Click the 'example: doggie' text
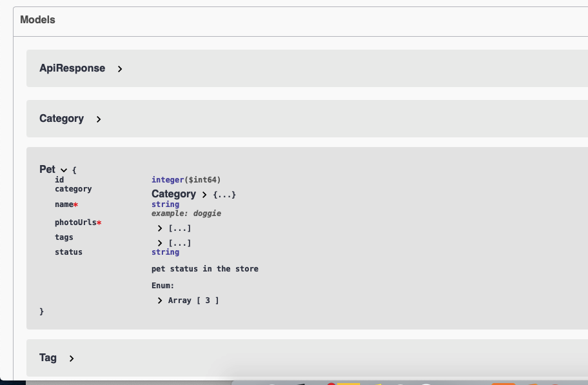Image resolution: width=588 pixels, height=385 pixels. (186, 213)
